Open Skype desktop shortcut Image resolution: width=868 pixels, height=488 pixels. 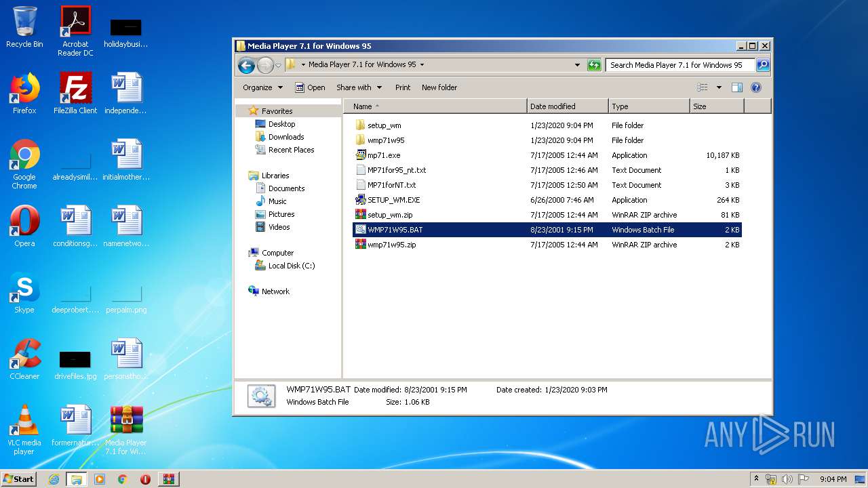pyautogui.click(x=24, y=293)
